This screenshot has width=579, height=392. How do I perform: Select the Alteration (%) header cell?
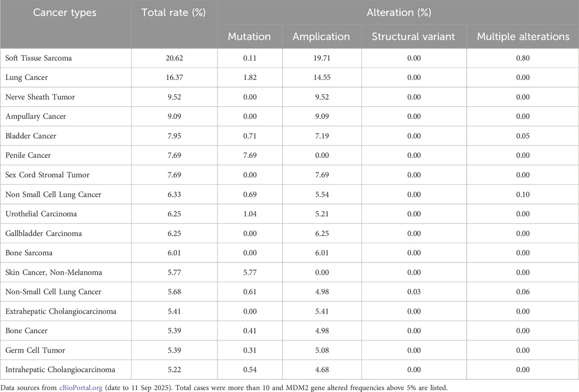[x=398, y=13]
